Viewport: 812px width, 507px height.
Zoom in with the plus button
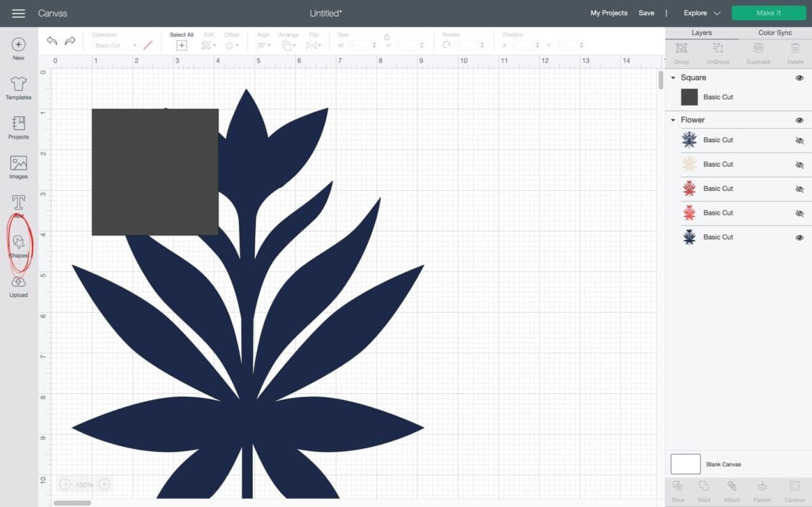(x=104, y=485)
